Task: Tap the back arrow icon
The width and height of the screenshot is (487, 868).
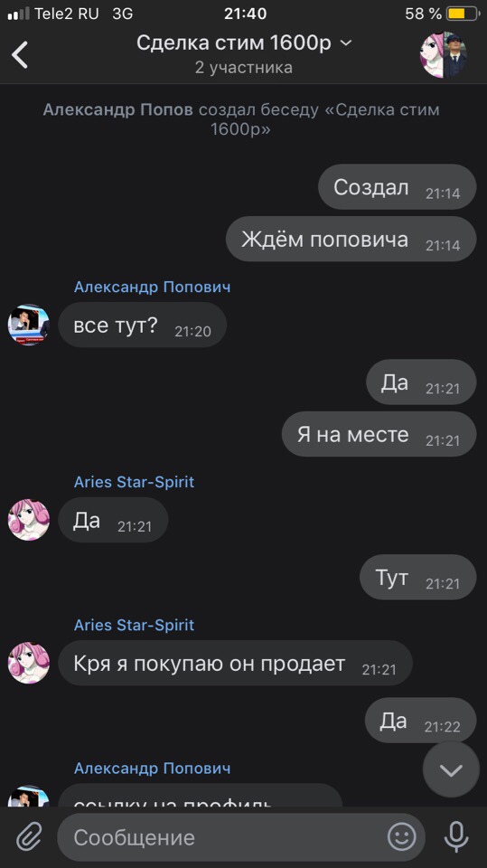Action: point(20,54)
